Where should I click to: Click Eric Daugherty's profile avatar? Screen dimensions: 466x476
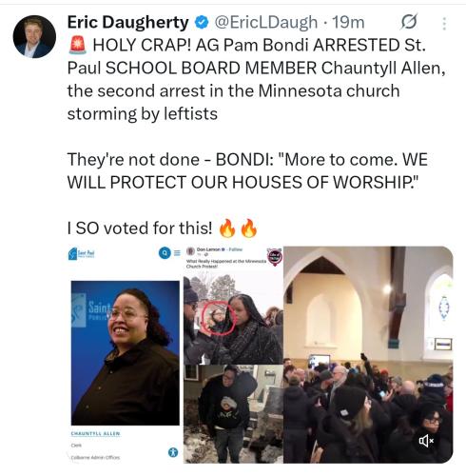pos(34,36)
